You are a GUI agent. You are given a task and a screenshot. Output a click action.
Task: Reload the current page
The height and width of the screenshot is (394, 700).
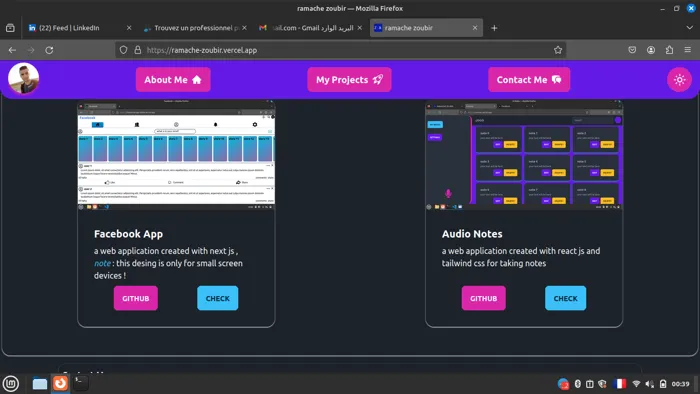[49, 50]
